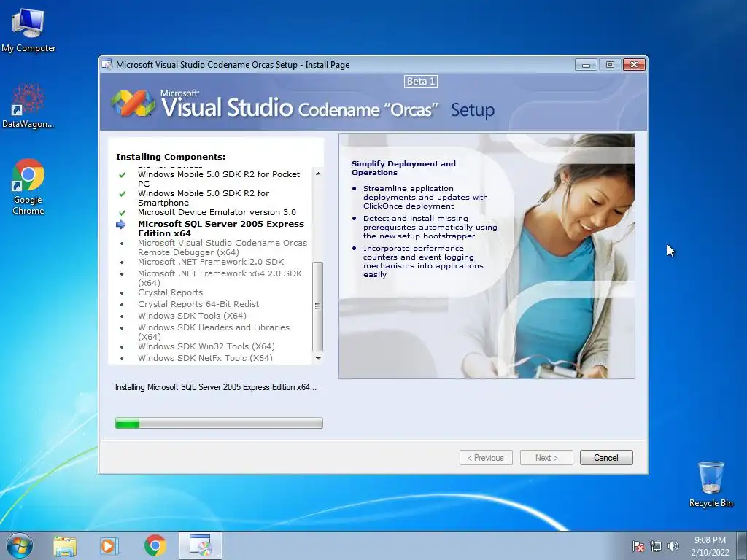Cancel the Orcas setup
The width and height of the screenshot is (747, 560).
[606, 458]
